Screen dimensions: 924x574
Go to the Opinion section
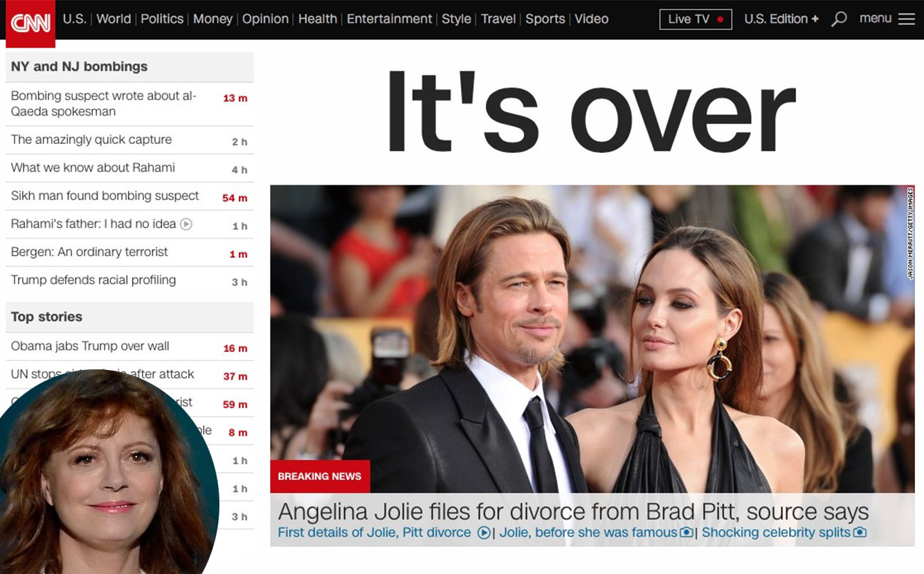click(x=265, y=19)
